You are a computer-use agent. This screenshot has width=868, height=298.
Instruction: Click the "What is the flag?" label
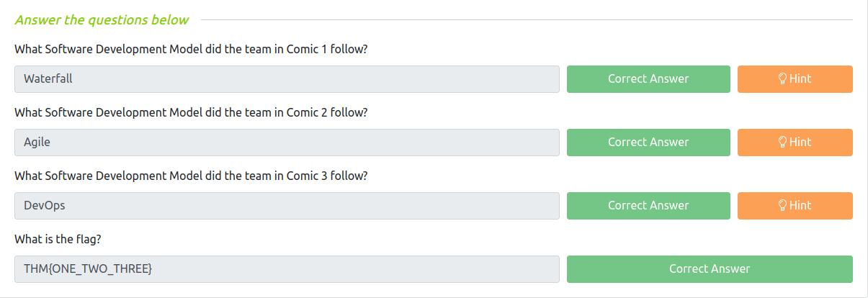click(63, 240)
